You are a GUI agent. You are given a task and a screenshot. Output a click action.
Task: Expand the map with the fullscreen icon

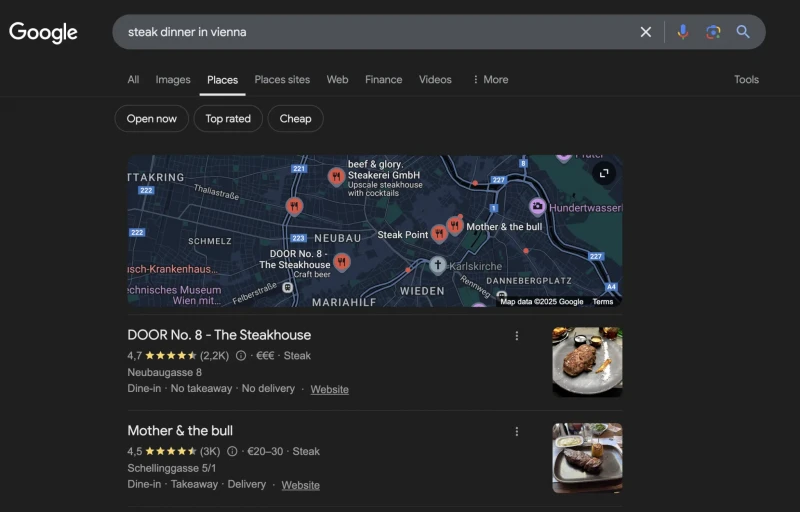pos(604,173)
